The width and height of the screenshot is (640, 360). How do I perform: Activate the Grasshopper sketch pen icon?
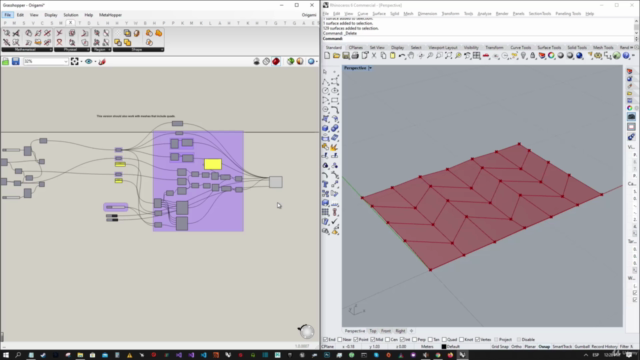[x=102, y=61]
